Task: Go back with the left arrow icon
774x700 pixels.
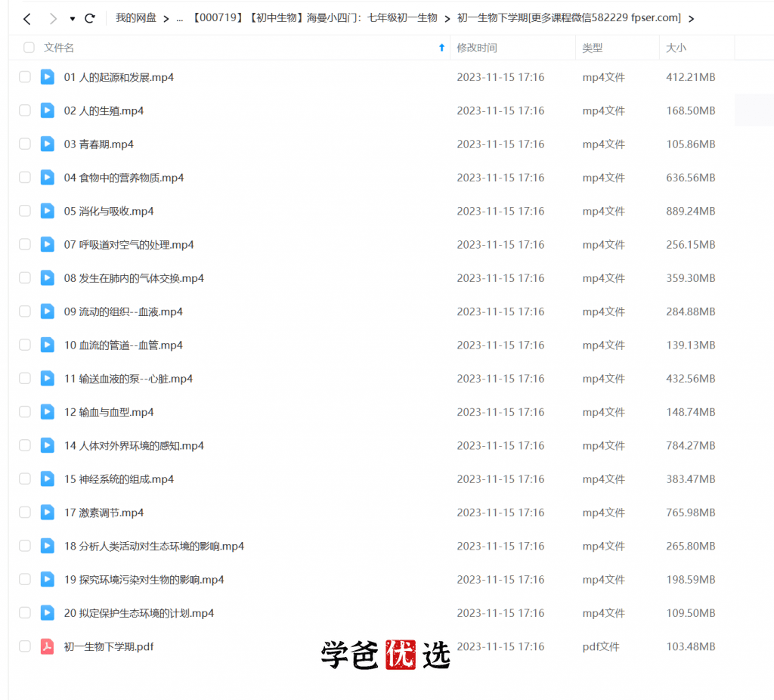Action: coord(27,19)
